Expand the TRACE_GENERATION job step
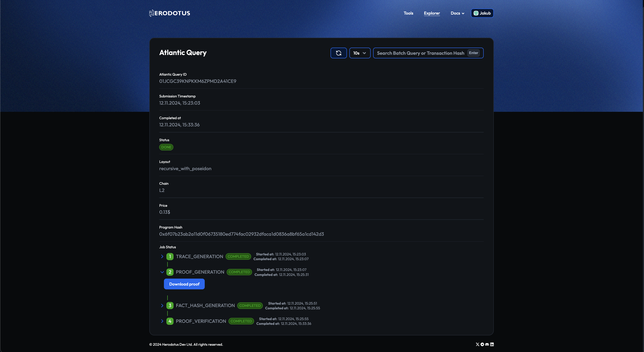Screen dimensions: 644x352 (162, 257)
